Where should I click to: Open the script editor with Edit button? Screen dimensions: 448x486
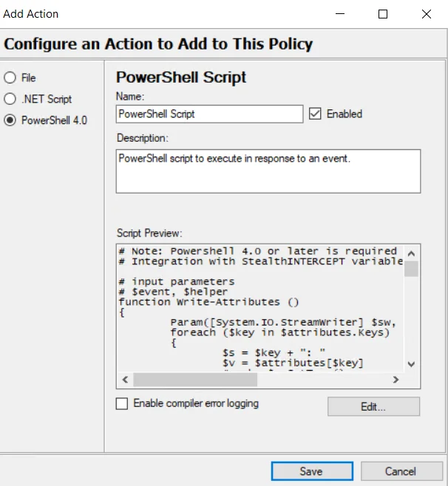373,406
